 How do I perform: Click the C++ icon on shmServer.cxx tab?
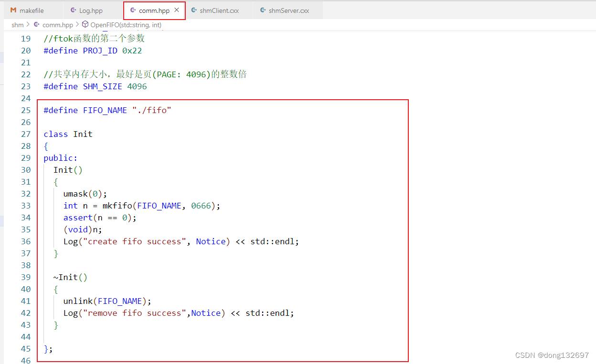coord(263,10)
